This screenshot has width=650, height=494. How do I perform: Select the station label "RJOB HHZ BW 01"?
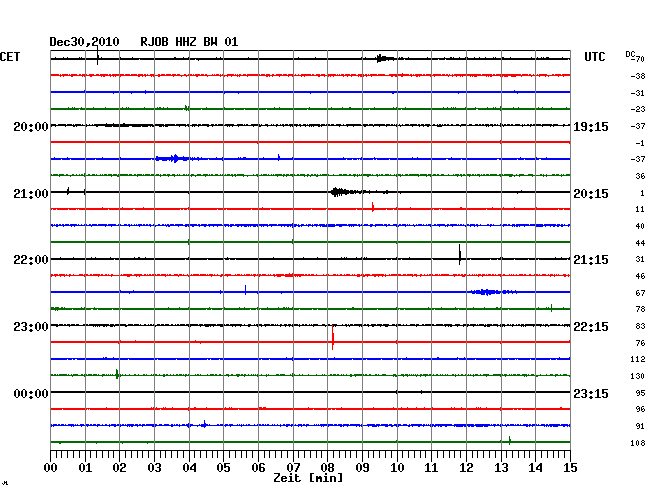coord(189,42)
